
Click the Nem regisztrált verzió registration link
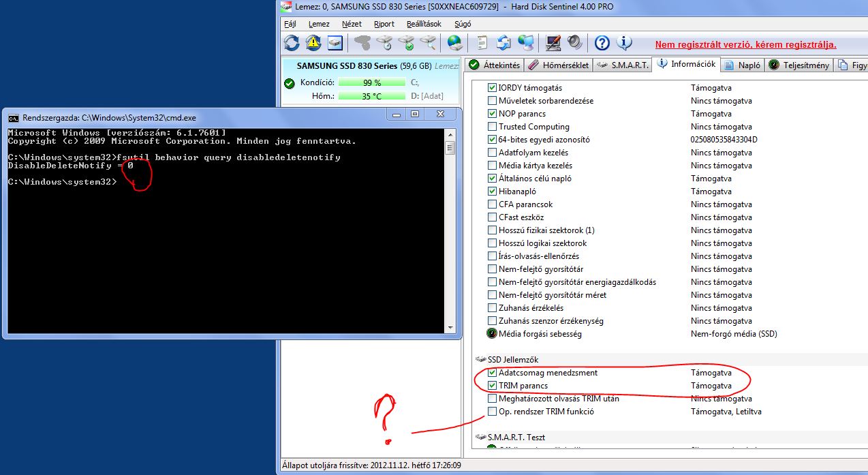tap(746, 45)
